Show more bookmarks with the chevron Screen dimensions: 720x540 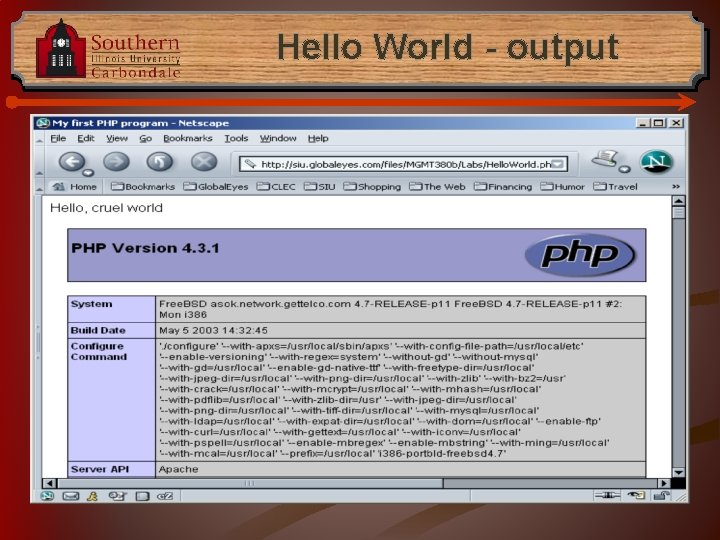click(676, 186)
